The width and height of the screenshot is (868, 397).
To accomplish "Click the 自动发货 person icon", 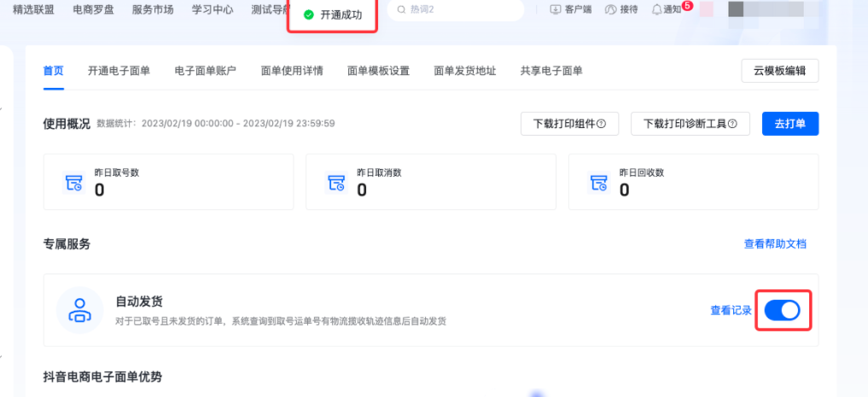I will [x=80, y=310].
